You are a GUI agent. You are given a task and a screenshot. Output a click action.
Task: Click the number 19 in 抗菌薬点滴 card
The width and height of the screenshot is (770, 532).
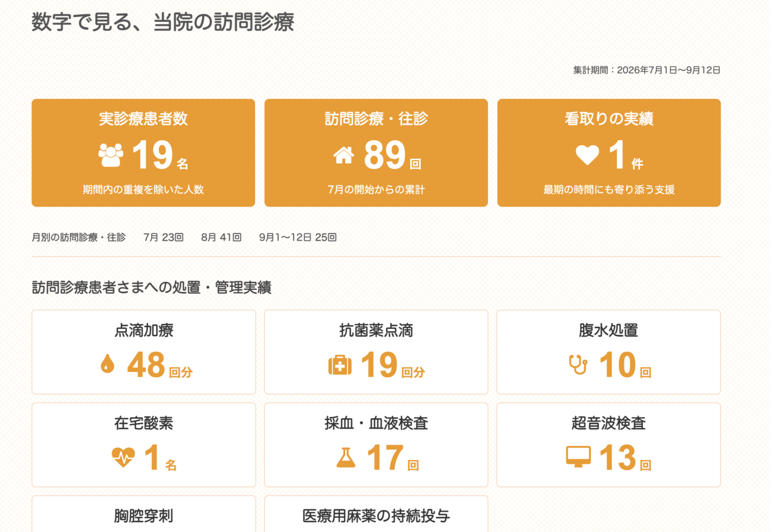click(x=379, y=365)
